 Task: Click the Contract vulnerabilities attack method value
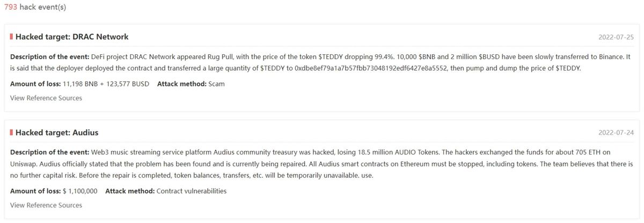coord(191,191)
